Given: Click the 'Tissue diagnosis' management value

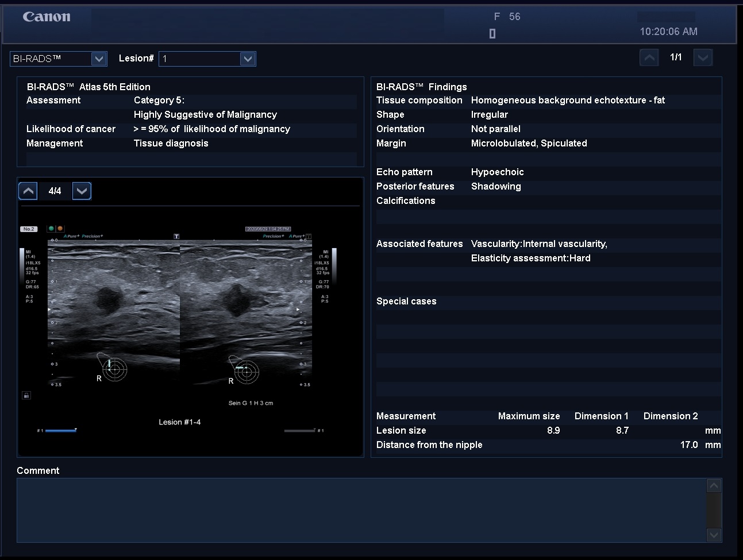Looking at the screenshot, I should tap(171, 143).
